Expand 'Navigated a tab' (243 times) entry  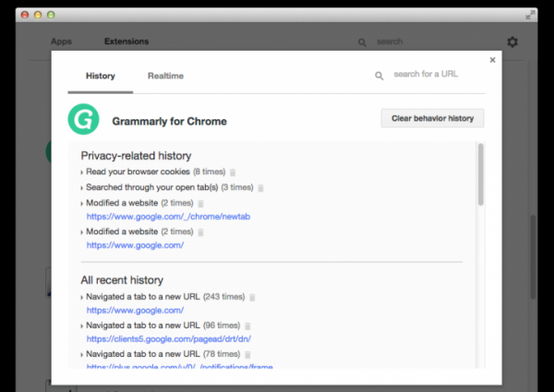click(81, 297)
